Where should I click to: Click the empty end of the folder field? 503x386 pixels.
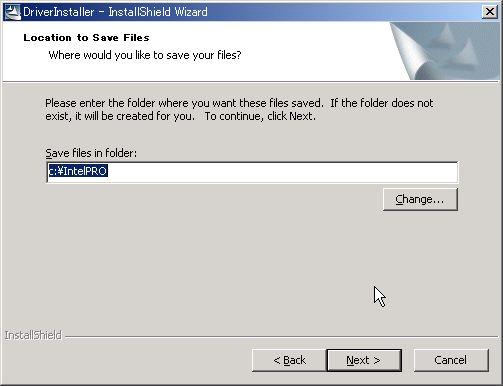click(x=283, y=172)
